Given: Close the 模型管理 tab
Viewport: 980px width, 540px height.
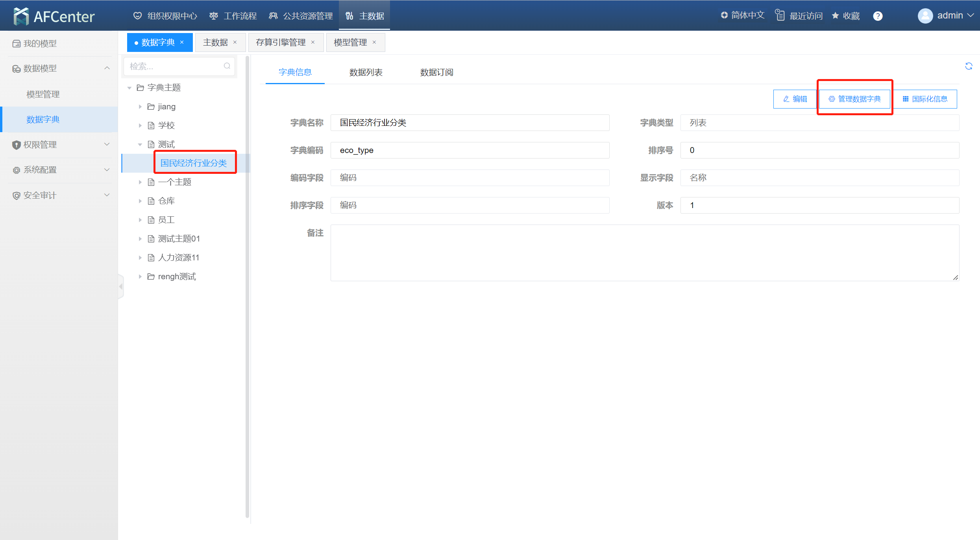Looking at the screenshot, I should (x=374, y=42).
